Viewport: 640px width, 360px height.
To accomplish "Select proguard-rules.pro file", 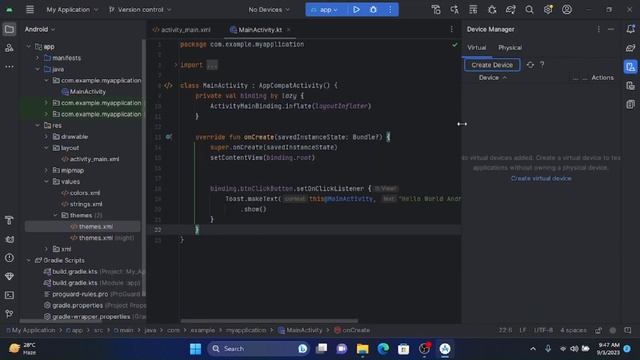I will 80,294.
